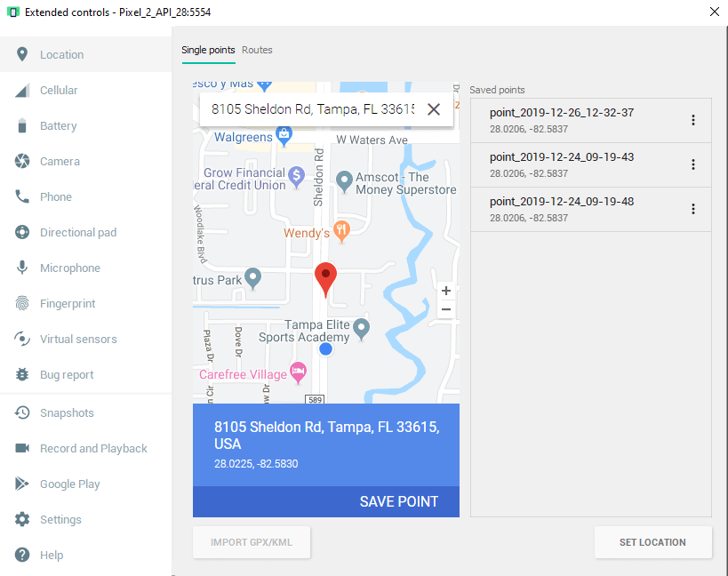Select saved point_2019-12-24_09-19-48
The width and height of the screenshot is (728, 576).
pos(590,209)
